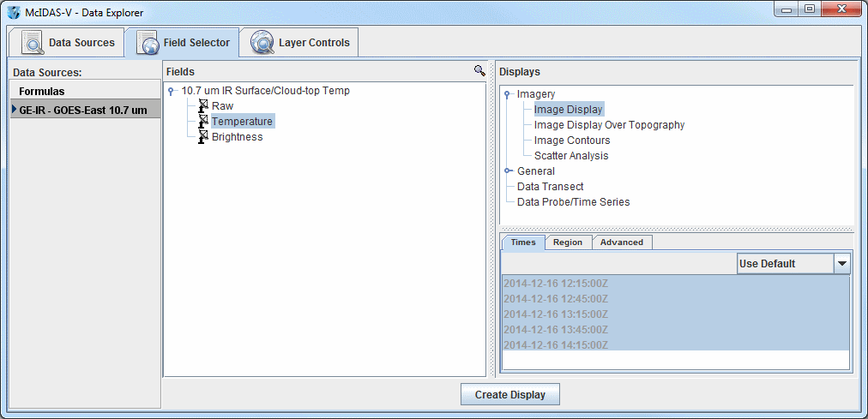The width and height of the screenshot is (868, 419).
Task: Click the time icon beside Brightness field
Action: coord(203,137)
